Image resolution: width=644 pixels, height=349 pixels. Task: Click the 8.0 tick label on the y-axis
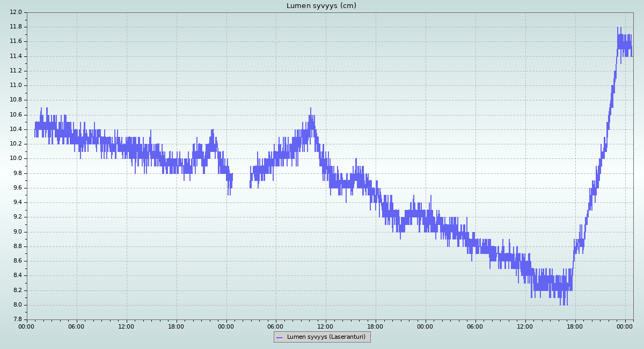coord(16,305)
